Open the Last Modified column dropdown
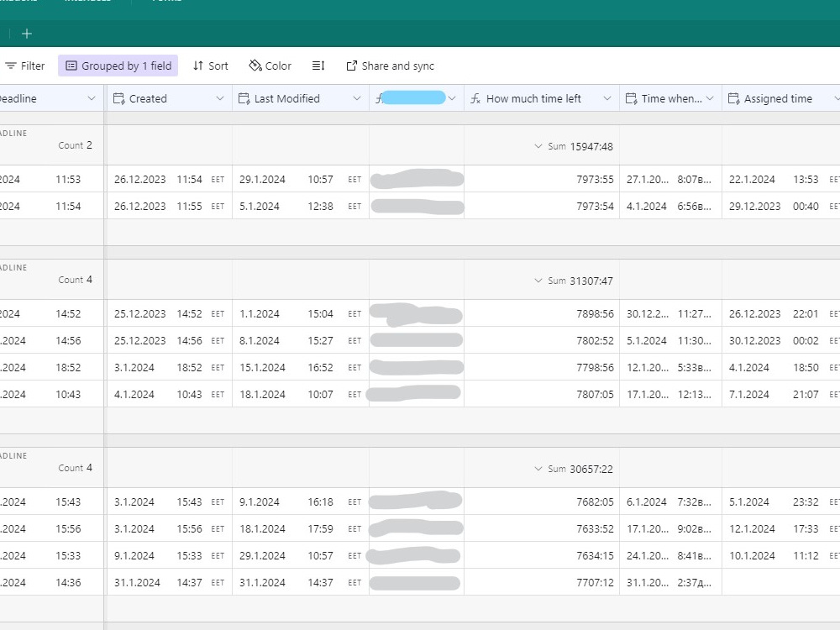This screenshot has height=630, width=840. coord(357,98)
